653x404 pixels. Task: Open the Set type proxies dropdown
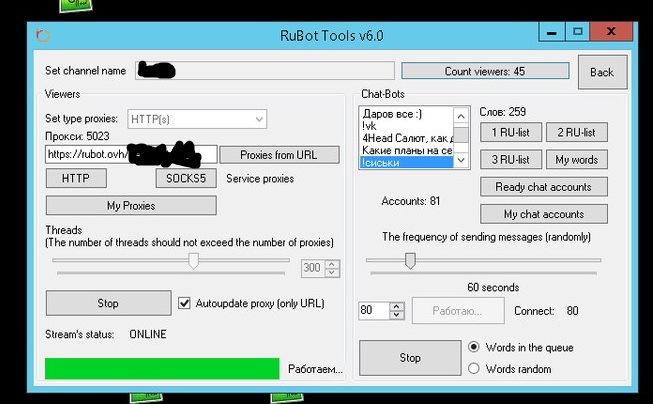[196, 119]
